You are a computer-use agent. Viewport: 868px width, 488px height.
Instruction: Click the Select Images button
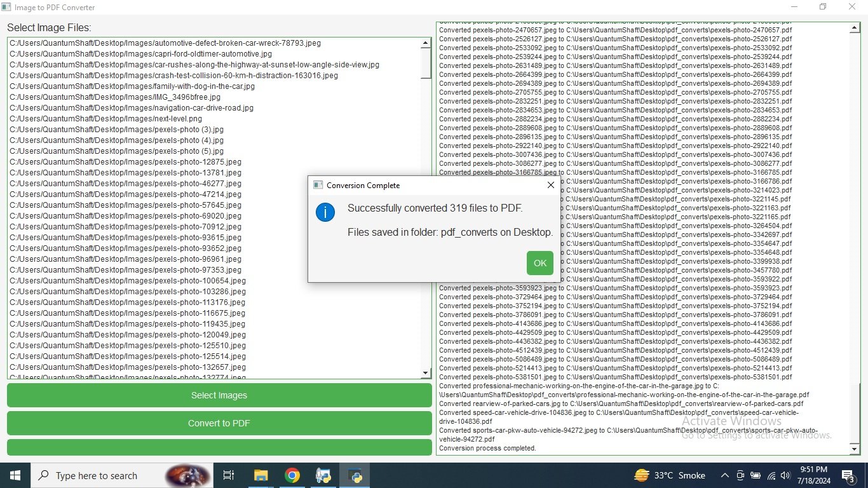(219, 395)
